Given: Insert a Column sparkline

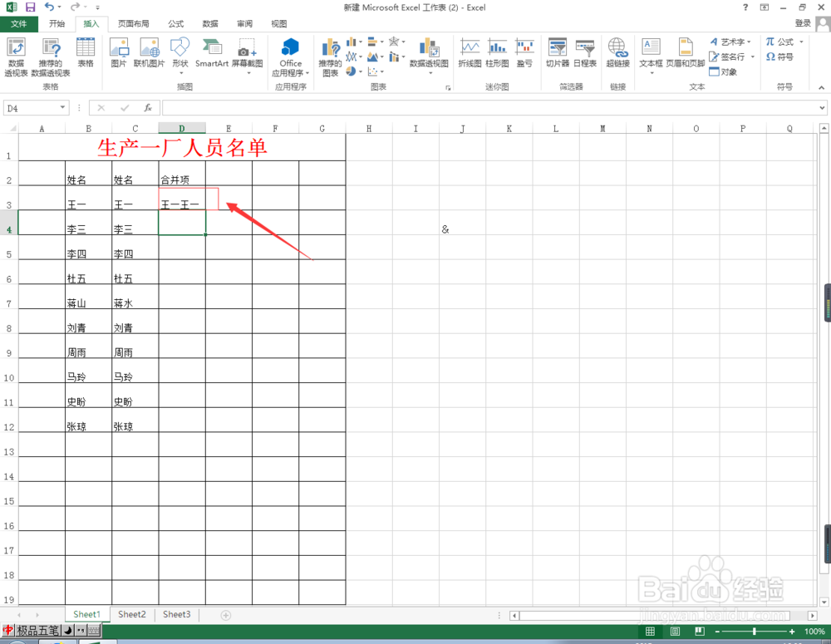Looking at the screenshot, I should click(x=497, y=52).
